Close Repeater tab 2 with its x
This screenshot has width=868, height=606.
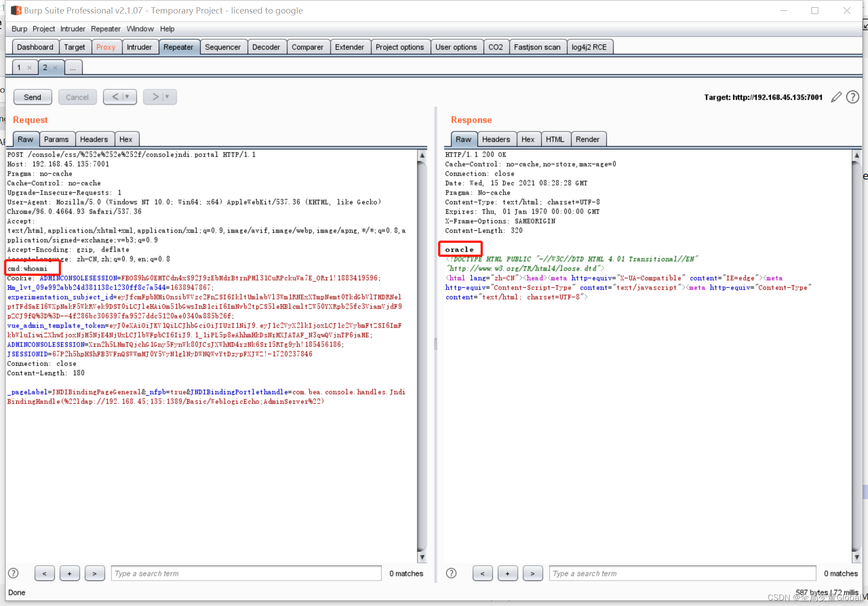coord(55,68)
